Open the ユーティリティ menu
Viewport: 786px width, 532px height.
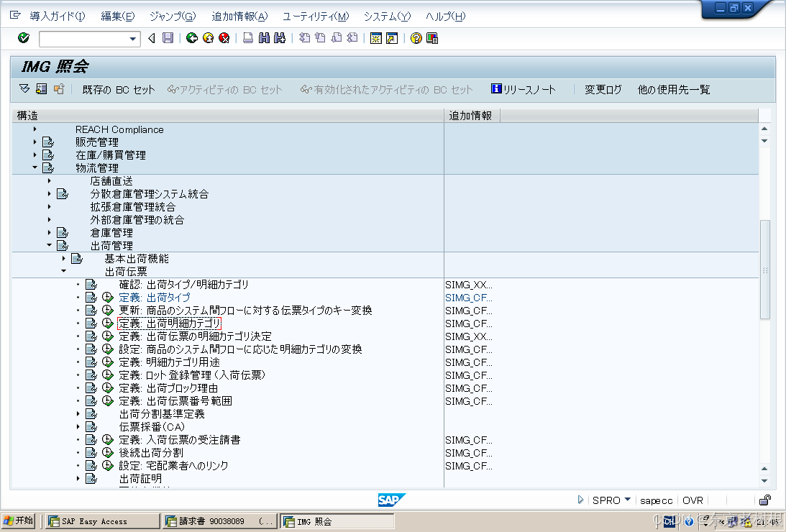coord(316,17)
